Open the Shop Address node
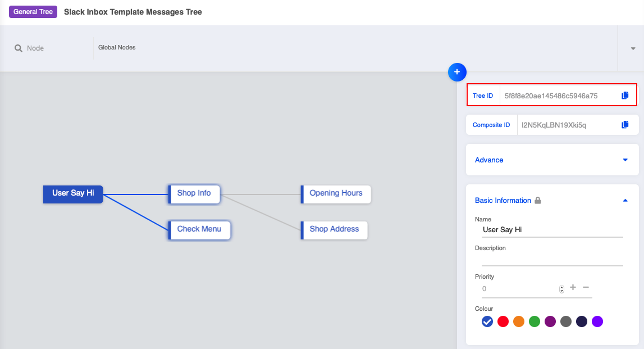 tap(334, 230)
